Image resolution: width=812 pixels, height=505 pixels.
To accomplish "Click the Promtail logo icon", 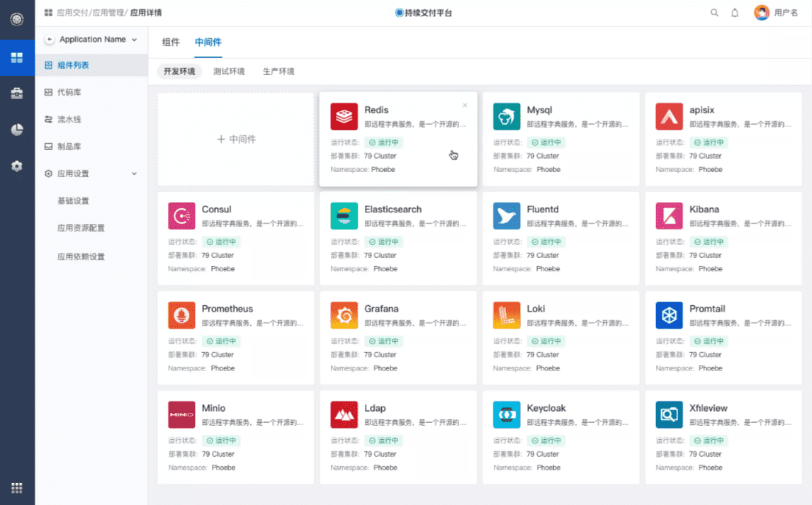I will (x=669, y=315).
